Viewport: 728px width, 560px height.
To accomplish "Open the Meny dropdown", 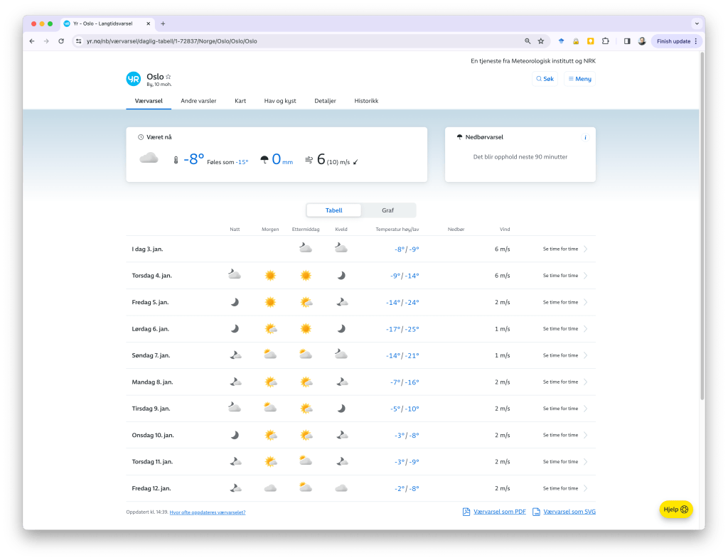I will 579,79.
